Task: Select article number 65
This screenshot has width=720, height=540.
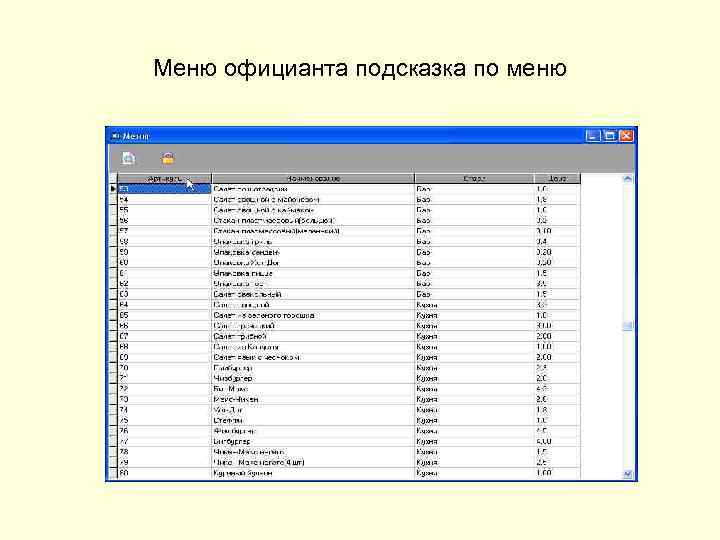Action: [164, 315]
